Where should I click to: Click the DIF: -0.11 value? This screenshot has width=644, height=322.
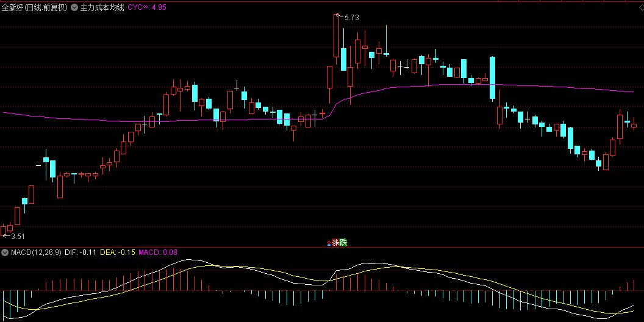(x=80, y=252)
